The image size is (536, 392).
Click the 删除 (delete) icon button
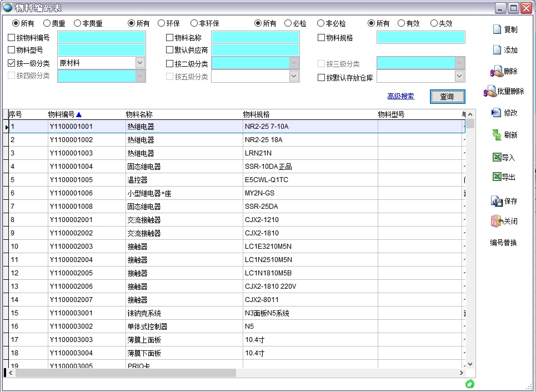pos(497,71)
